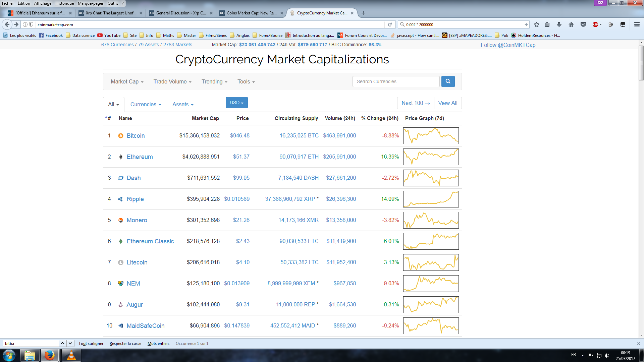Open the 2763 Markets link
This screenshot has width=644, height=362.
click(x=178, y=45)
